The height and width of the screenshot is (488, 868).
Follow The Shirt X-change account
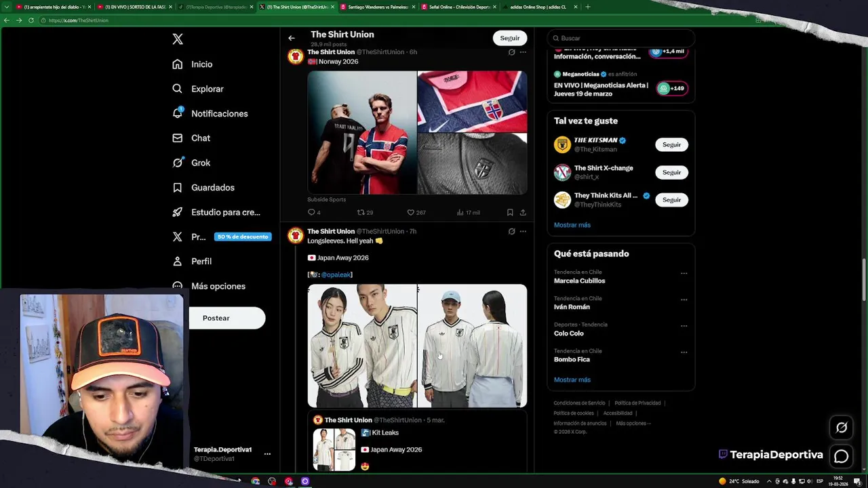(x=671, y=172)
